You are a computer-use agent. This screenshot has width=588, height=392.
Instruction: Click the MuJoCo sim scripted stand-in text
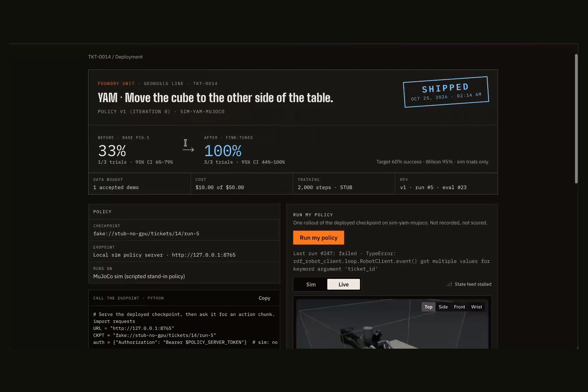coord(139,276)
